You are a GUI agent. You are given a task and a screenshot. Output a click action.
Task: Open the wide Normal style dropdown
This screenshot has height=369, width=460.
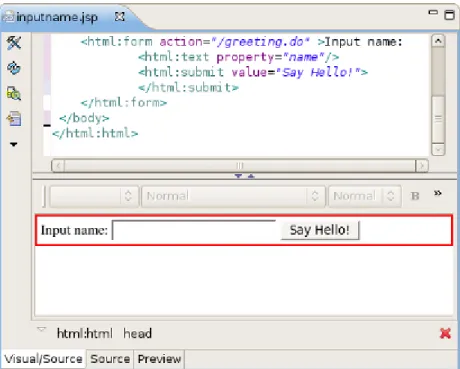pos(233,196)
